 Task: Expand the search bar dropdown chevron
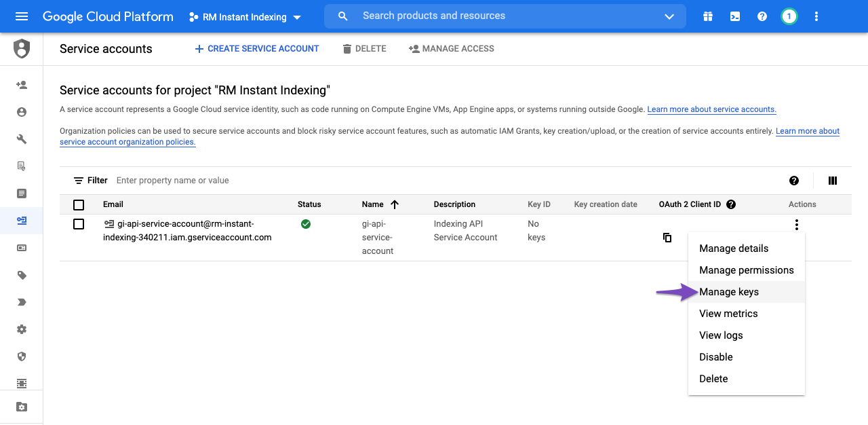coord(669,16)
